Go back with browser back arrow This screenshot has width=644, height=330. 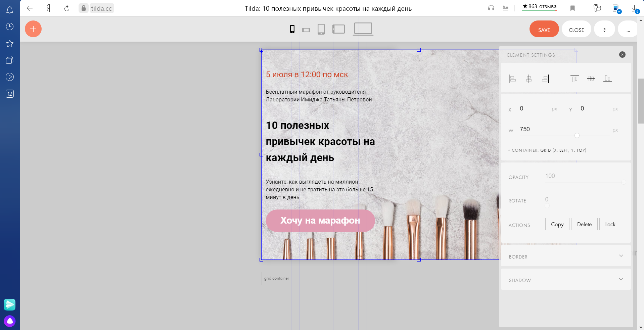[30, 8]
